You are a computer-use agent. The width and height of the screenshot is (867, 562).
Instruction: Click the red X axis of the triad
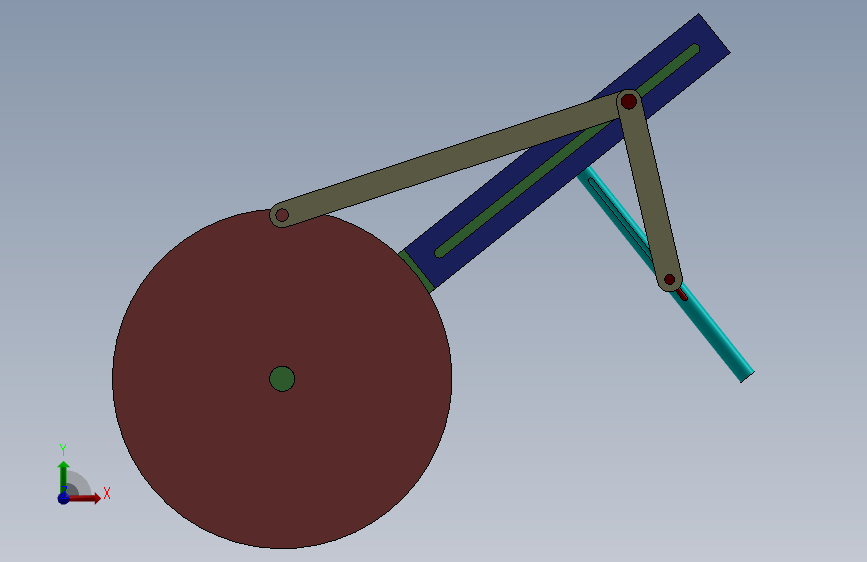(85, 498)
